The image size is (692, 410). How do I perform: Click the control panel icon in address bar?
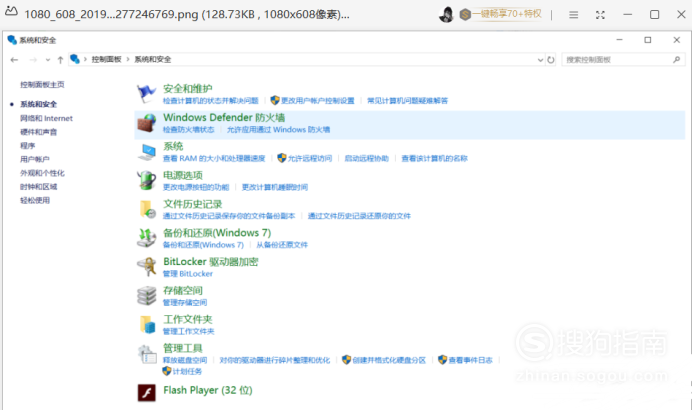[x=75, y=59]
